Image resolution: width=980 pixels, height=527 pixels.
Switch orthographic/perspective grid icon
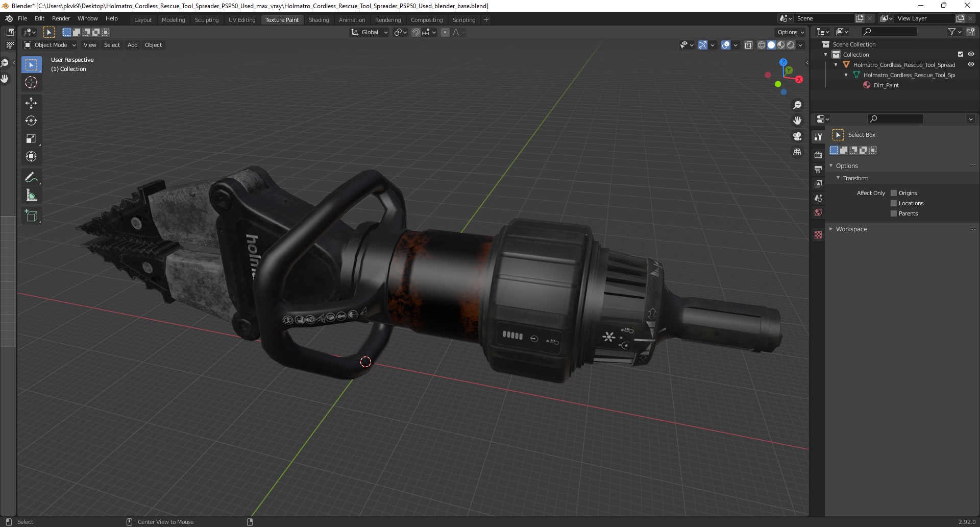(x=797, y=153)
